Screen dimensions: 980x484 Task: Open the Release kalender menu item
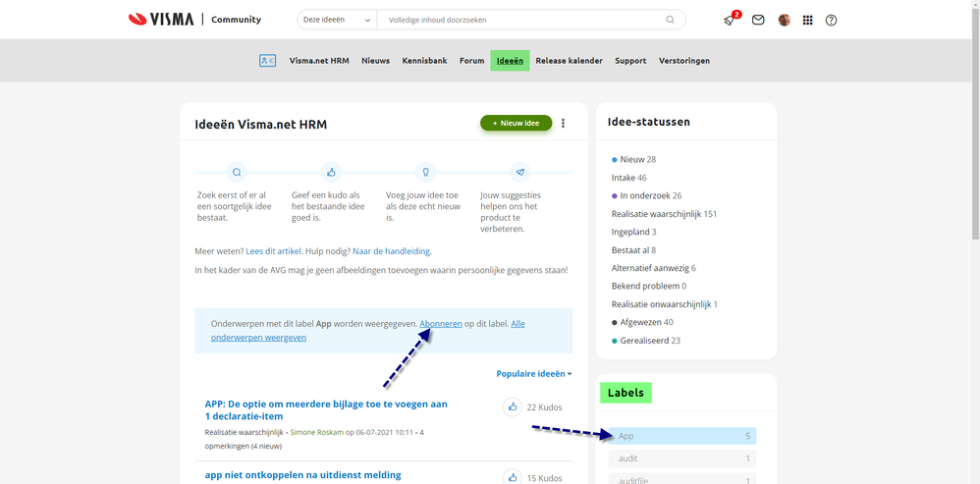(x=569, y=61)
